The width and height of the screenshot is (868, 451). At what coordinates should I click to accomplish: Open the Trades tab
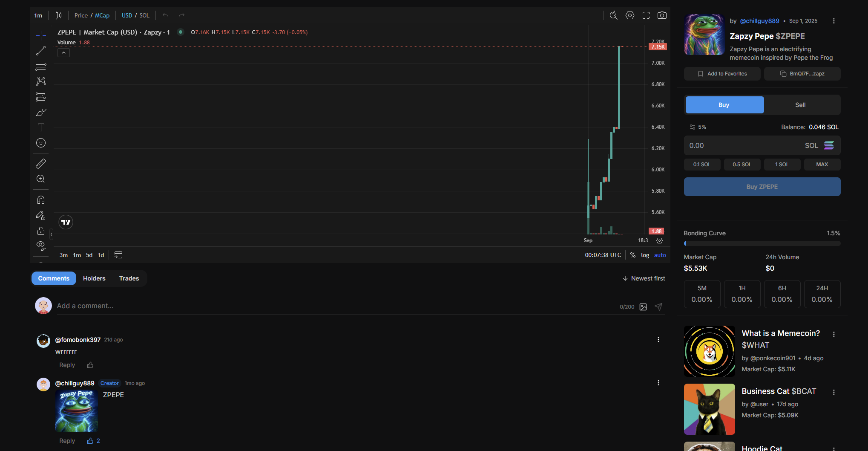point(129,278)
